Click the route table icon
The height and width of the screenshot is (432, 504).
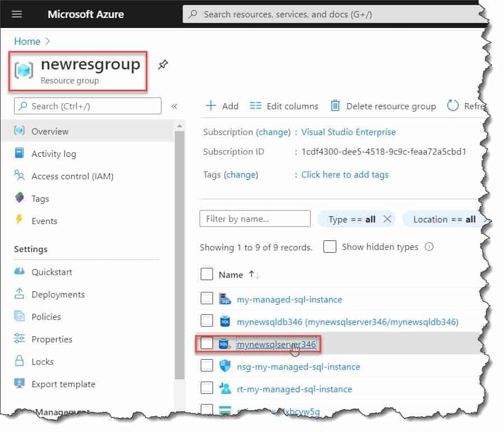tap(225, 388)
